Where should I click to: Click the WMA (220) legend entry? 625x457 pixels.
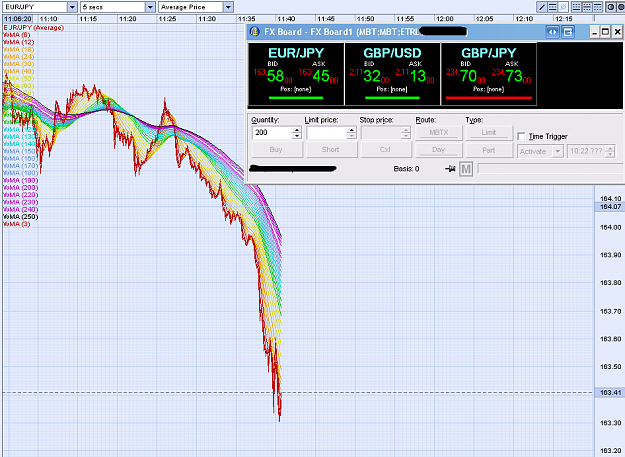(x=20, y=195)
